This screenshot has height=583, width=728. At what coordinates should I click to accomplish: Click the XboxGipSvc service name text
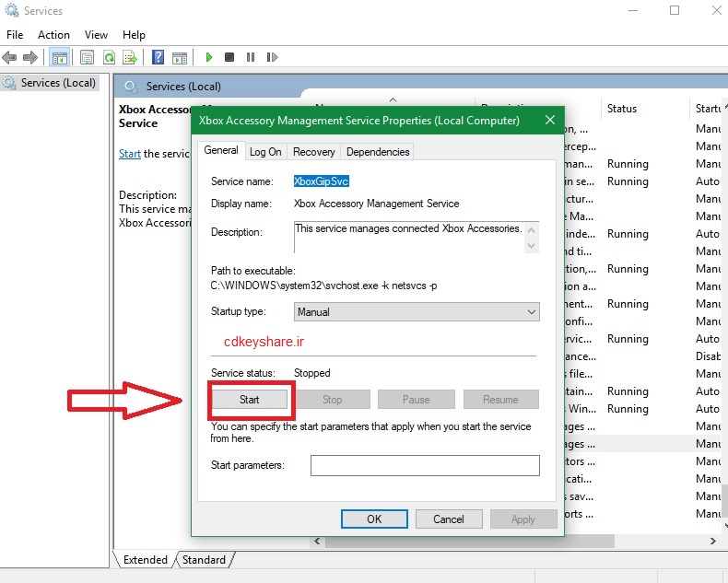click(322, 181)
